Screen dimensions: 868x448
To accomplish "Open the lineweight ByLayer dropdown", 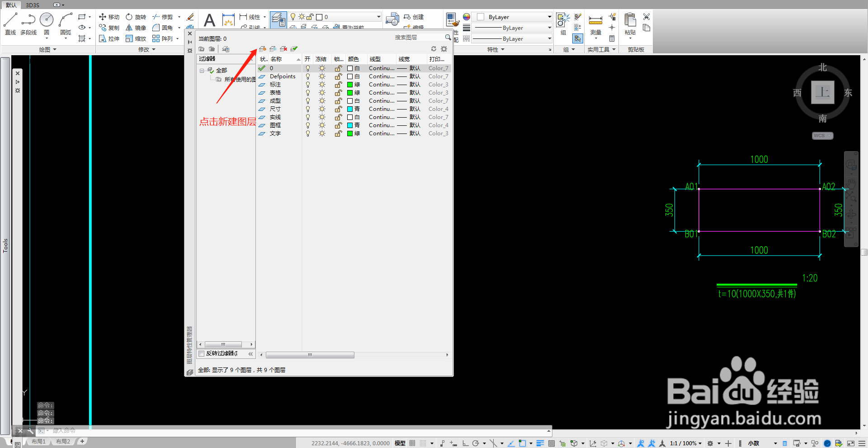I will click(549, 28).
